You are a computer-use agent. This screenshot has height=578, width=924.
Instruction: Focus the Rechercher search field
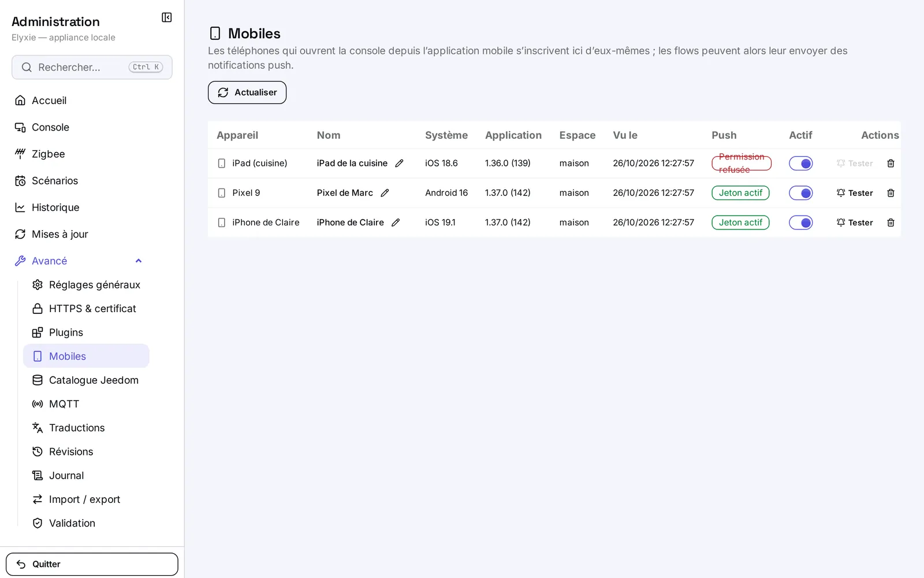92,67
